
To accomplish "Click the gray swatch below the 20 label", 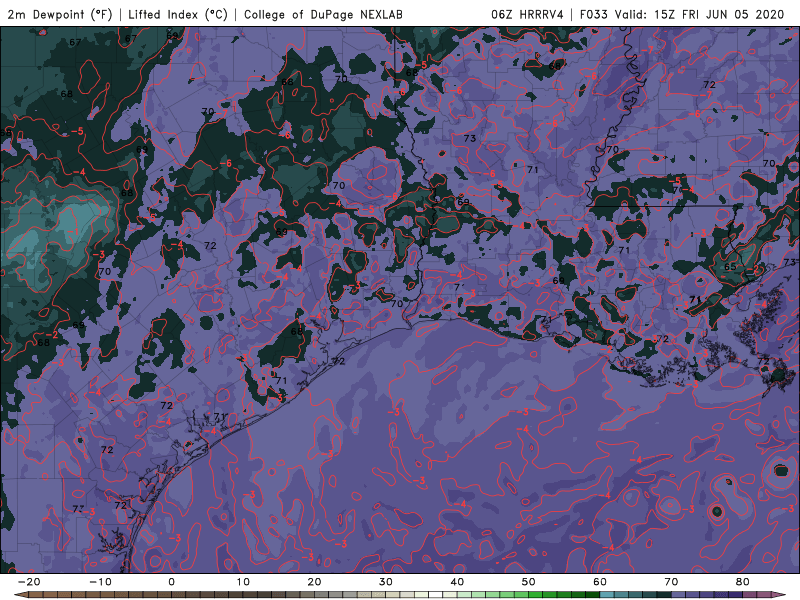I will coord(321,594).
